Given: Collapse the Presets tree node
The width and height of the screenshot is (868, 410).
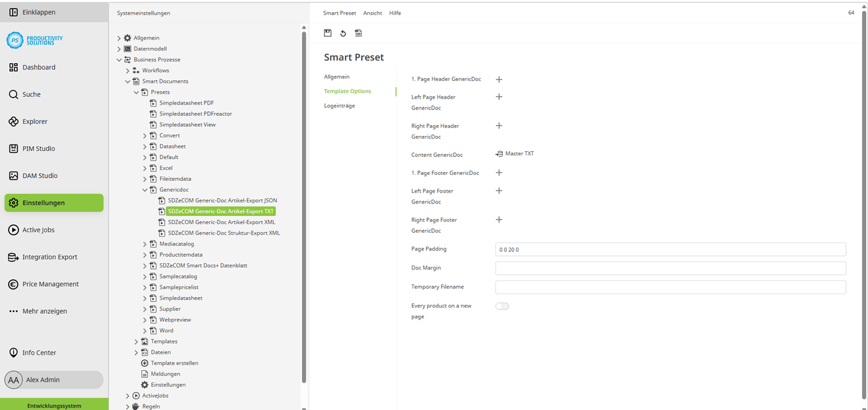Looking at the screenshot, I should (136, 92).
